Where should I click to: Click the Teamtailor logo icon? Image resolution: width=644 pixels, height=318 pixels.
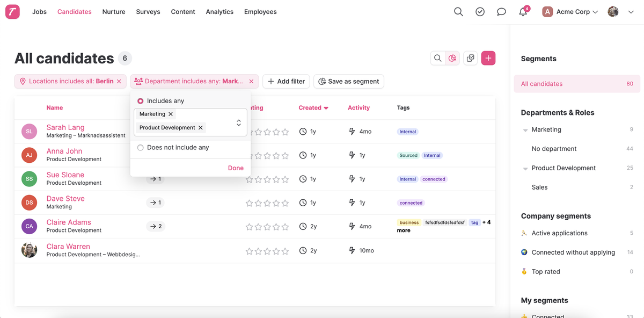(x=12, y=12)
